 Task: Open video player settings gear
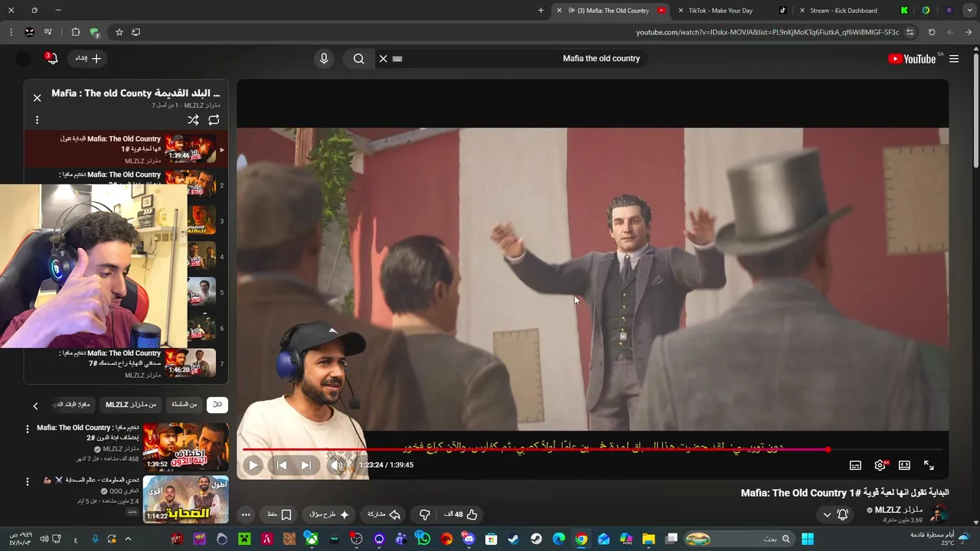[x=880, y=465]
